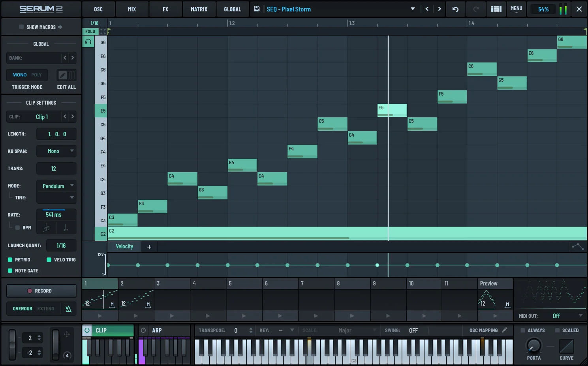
Task: Switch to the MIX tab
Action: point(132,9)
